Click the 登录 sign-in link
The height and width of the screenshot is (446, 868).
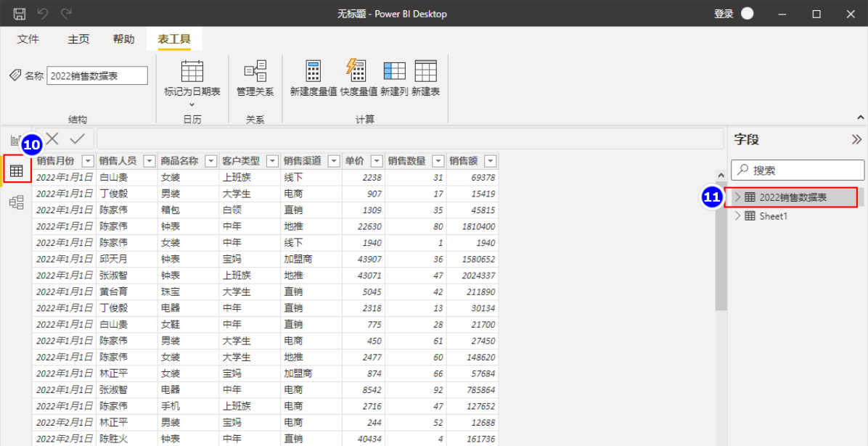[x=724, y=15]
